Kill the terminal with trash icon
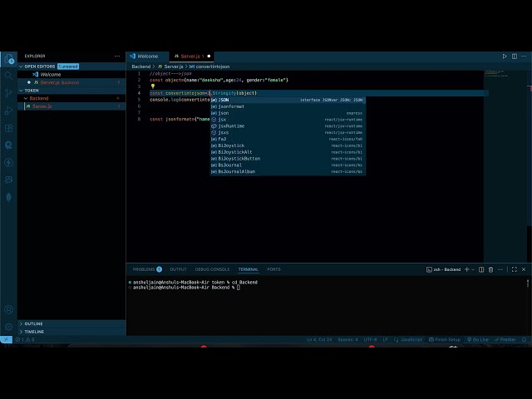The height and width of the screenshot is (399, 532). [x=490, y=269]
